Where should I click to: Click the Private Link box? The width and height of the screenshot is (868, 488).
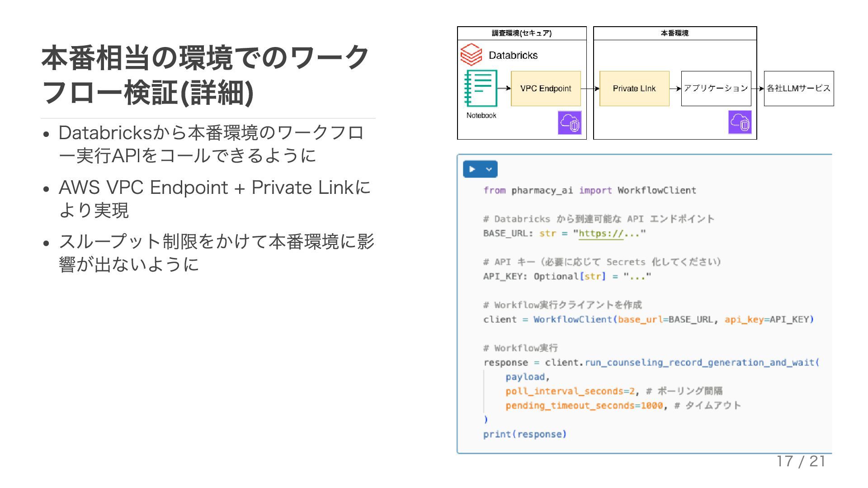point(634,89)
